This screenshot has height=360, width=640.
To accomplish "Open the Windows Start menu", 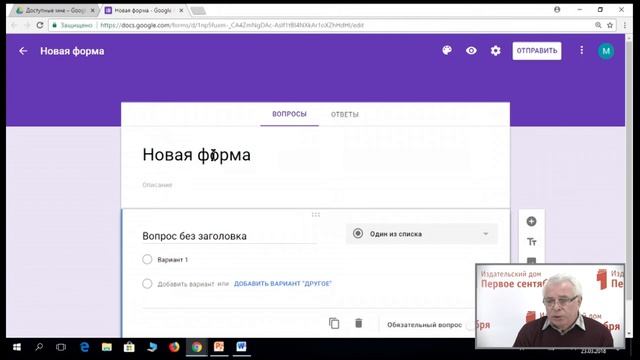I will pyautogui.click(x=17, y=347).
